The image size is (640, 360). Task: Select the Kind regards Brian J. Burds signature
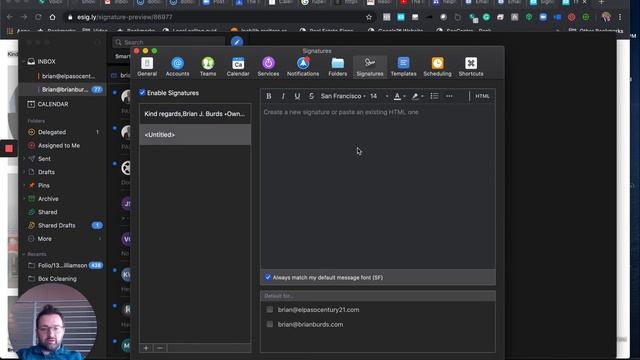pos(195,114)
